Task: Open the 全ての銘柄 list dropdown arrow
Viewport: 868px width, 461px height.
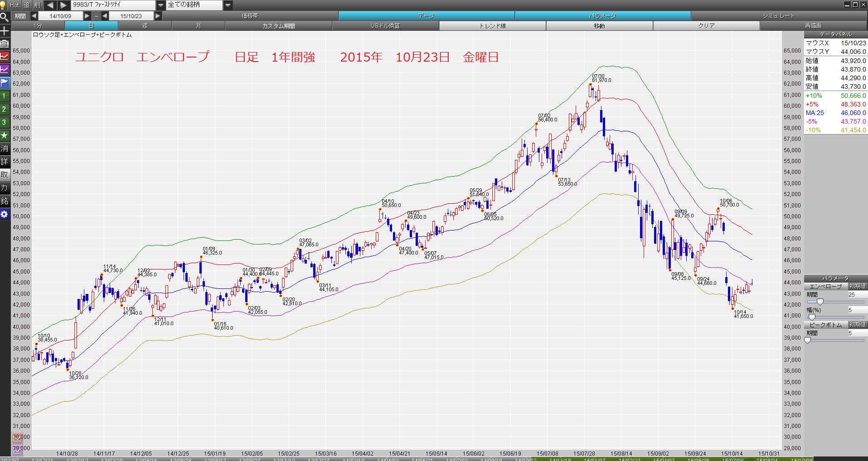Action: tap(228, 5)
